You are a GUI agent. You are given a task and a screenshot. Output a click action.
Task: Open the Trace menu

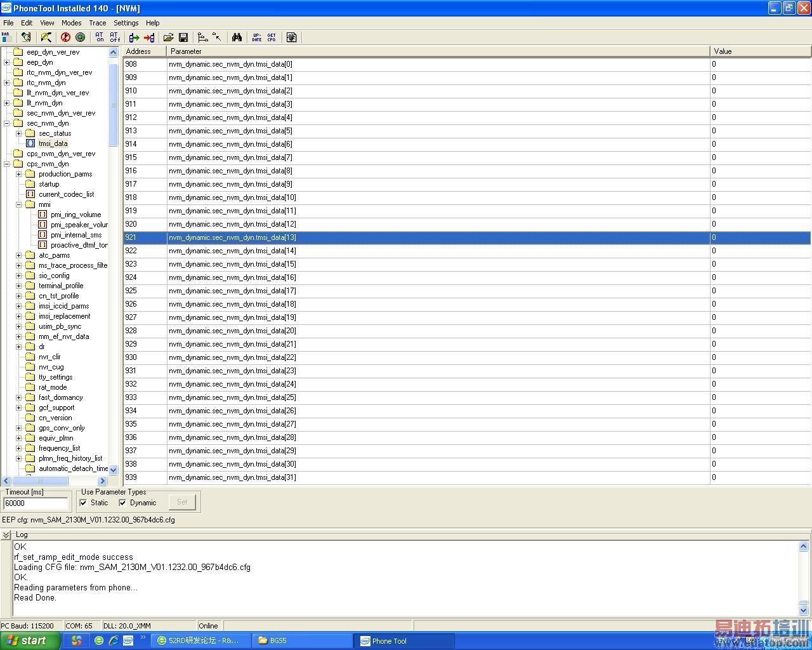98,23
